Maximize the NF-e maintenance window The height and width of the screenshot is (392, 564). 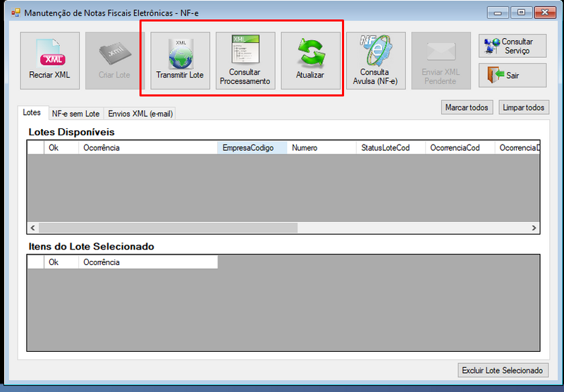point(521,13)
